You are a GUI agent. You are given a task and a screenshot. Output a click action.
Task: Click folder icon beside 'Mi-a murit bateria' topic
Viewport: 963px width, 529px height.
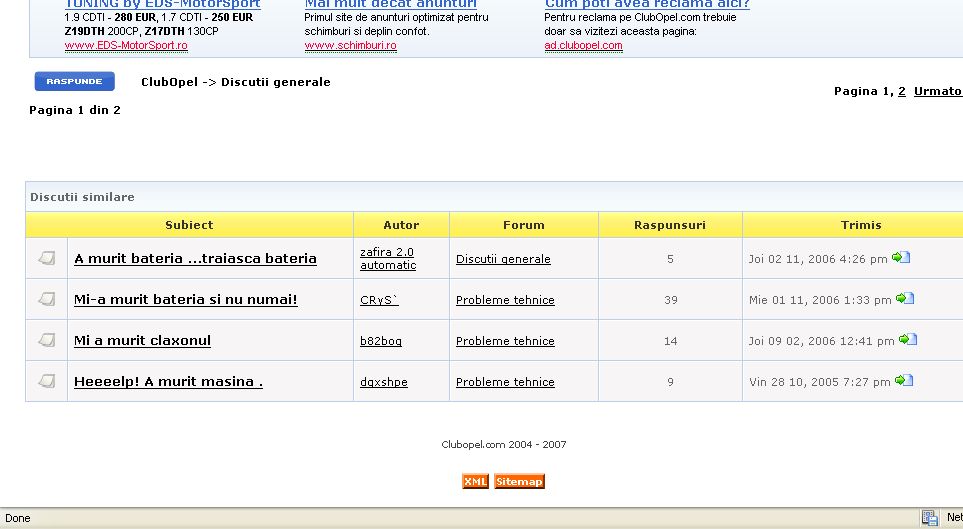click(46, 299)
